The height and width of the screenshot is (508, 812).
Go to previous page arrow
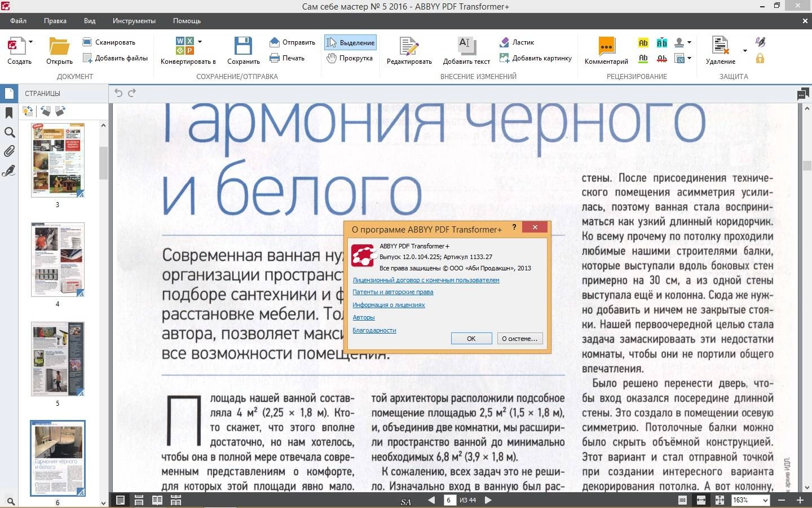(x=431, y=500)
